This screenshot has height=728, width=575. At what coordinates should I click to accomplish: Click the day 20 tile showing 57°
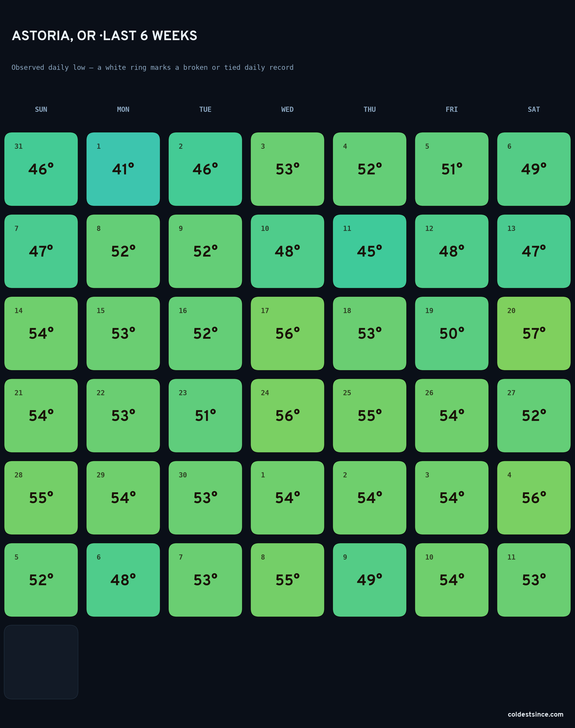coord(534,333)
